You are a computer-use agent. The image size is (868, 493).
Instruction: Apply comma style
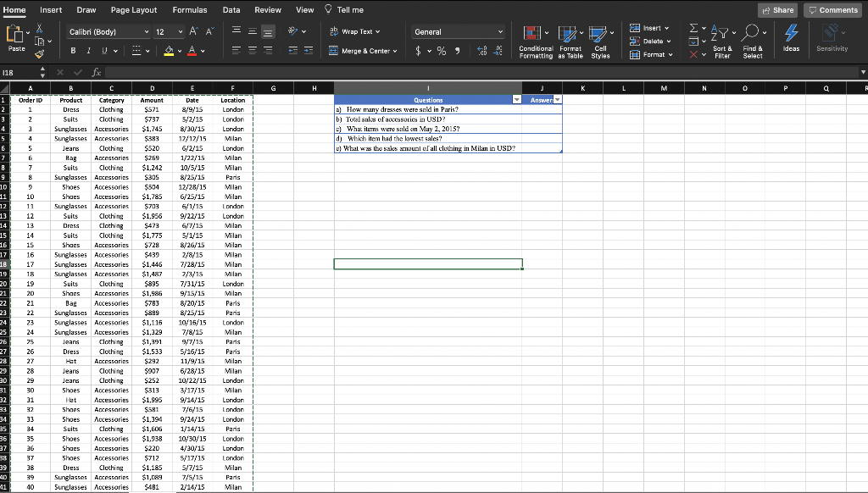tap(457, 51)
